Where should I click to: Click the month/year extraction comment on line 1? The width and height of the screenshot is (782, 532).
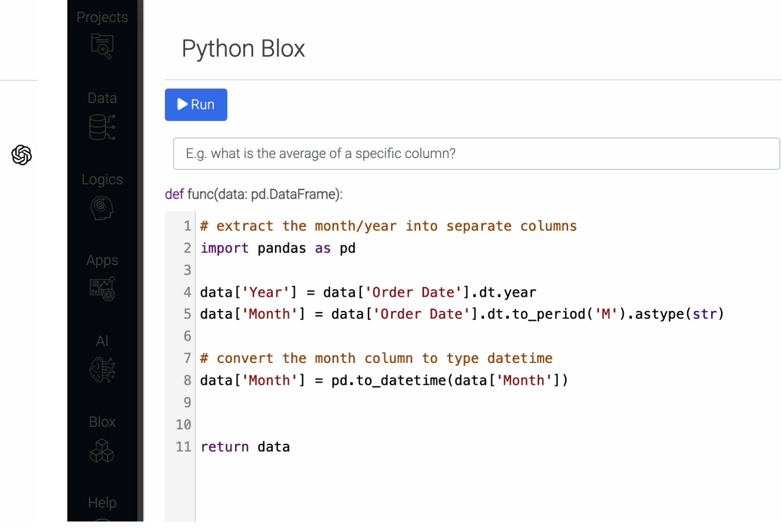click(x=388, y=226)
